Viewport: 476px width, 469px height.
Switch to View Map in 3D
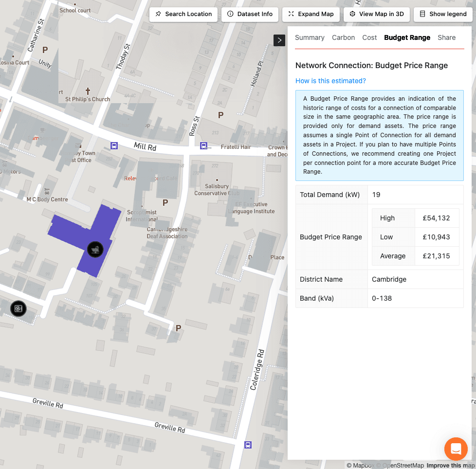point(377,14)
